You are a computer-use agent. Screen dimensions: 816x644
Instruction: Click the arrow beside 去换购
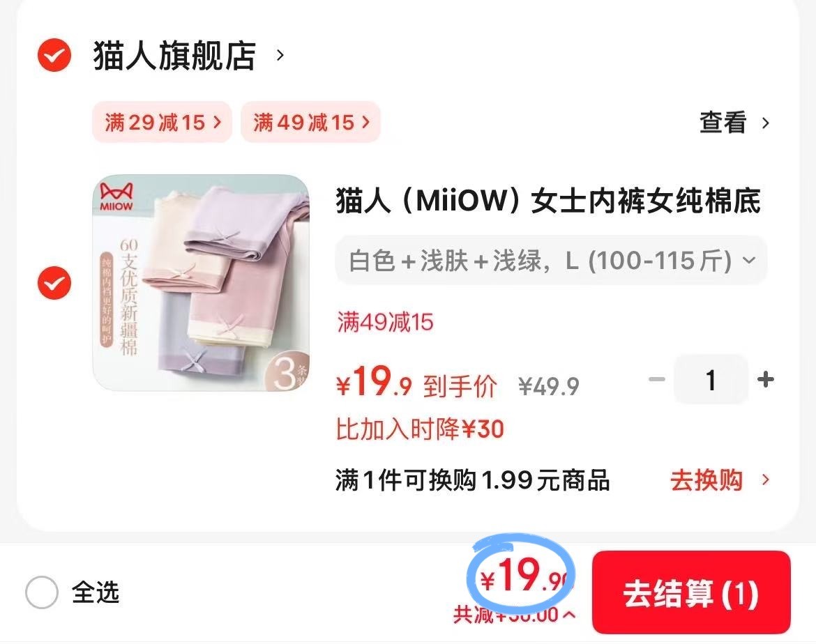click(x=765, y=480)
